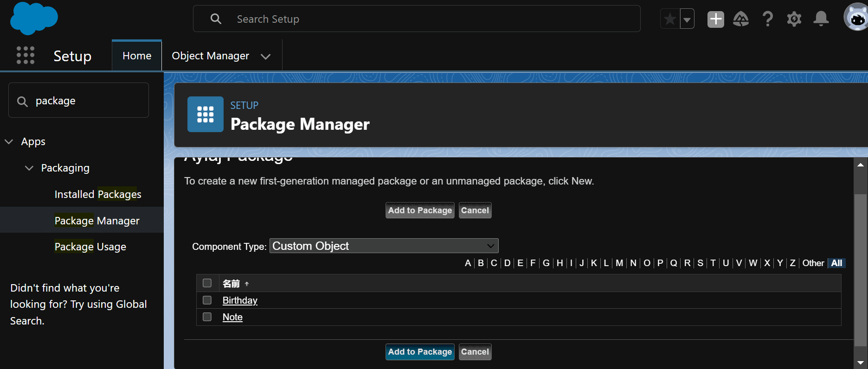Open the Component Type dropdown
The height and width of the screenshot is (369, 868).
(384, 246)
